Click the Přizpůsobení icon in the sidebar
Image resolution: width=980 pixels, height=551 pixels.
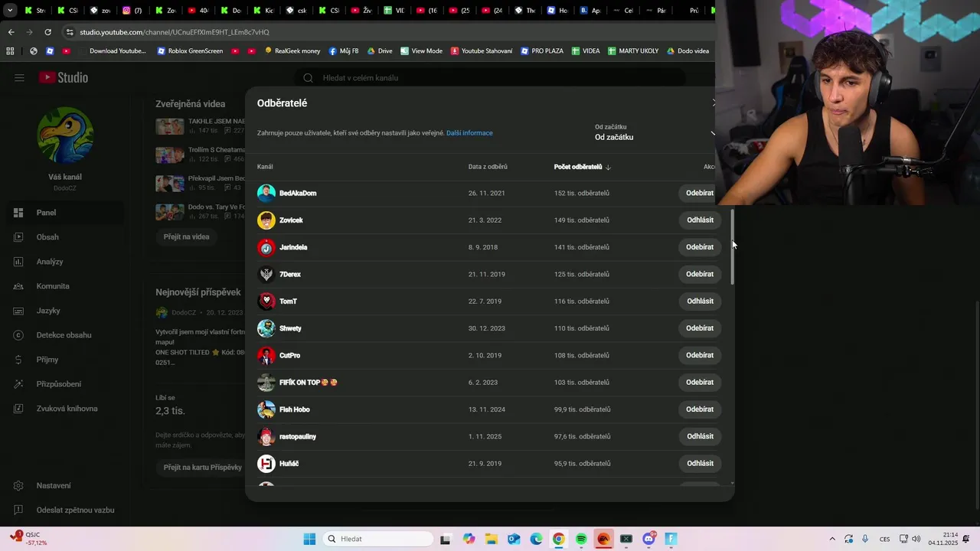pos(19,384)
